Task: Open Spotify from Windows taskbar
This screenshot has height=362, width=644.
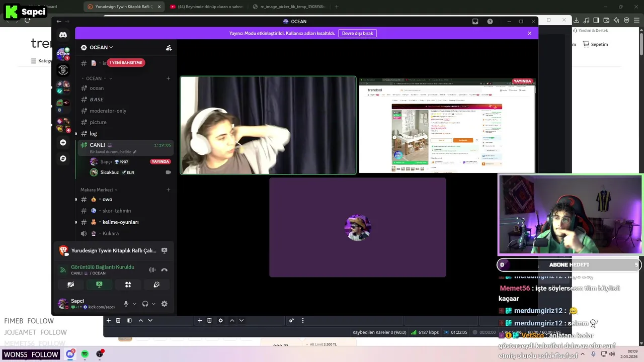Action: 85,354
